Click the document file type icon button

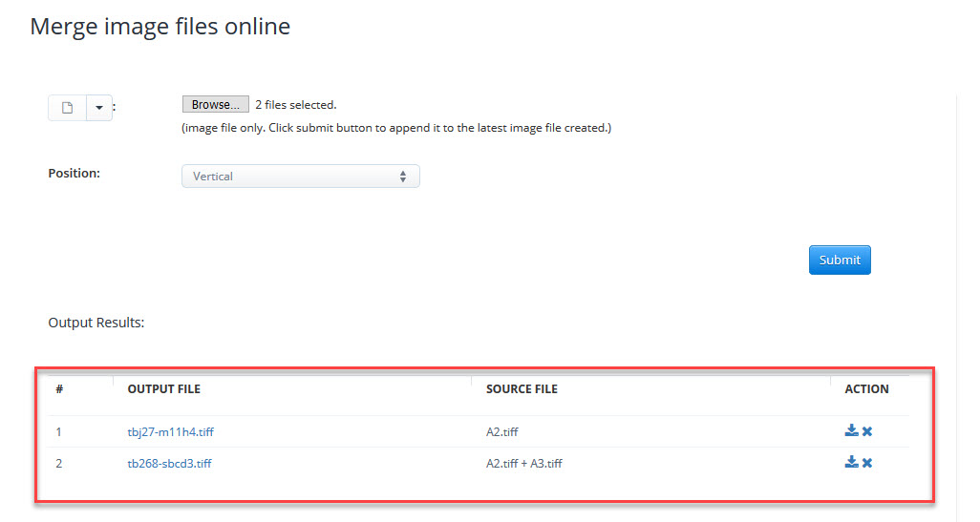click(x=67, y=108)
